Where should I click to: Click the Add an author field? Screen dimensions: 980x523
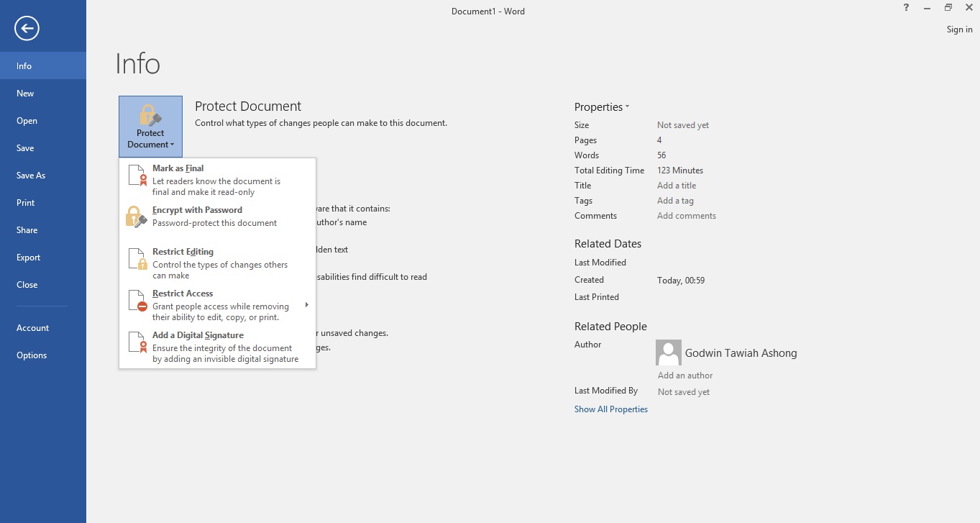click(685, 375)
